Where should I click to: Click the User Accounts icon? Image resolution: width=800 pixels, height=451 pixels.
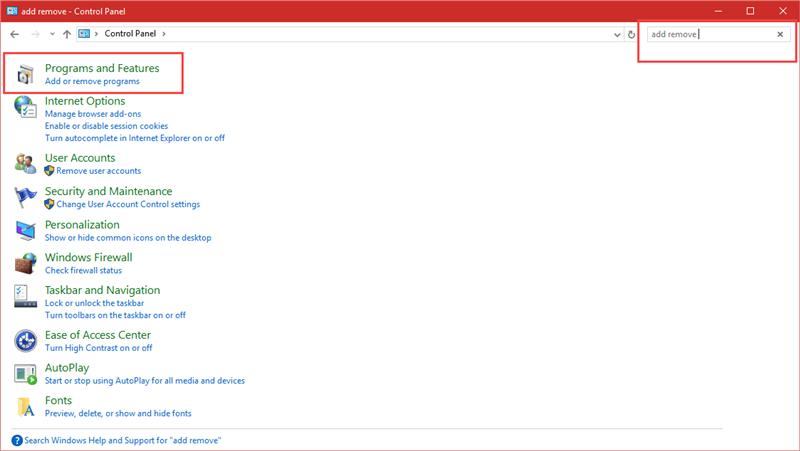25,164
